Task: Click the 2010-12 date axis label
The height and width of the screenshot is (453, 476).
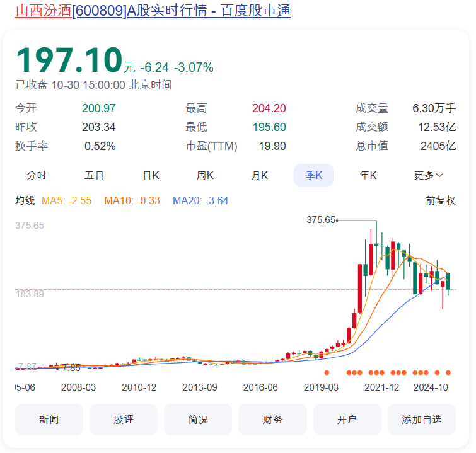Action: click(139, 387)
